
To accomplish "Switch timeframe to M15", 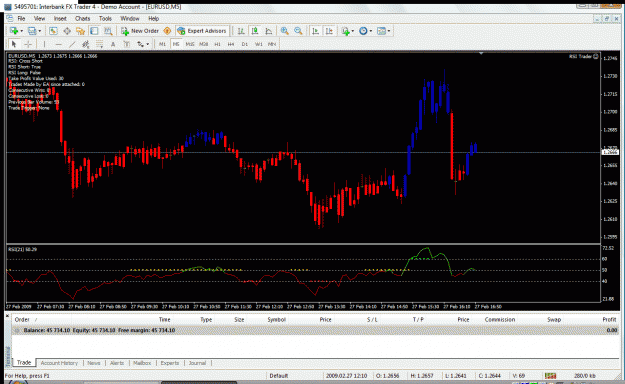I will [x=190, y=44].
